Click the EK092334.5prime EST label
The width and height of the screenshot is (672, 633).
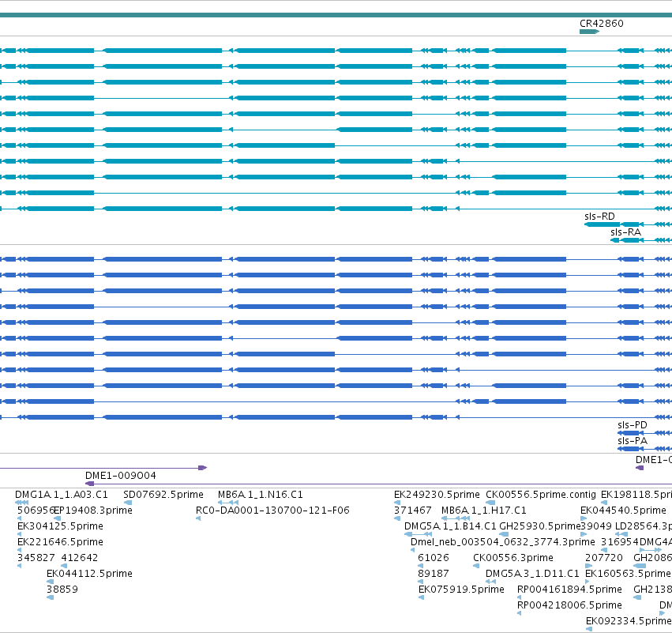tap(629, 621)
